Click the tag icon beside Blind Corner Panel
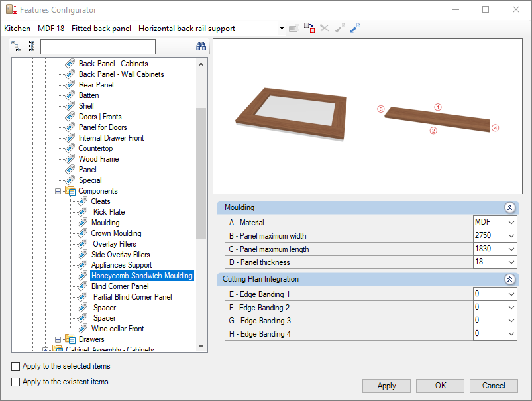 (82, 286)
